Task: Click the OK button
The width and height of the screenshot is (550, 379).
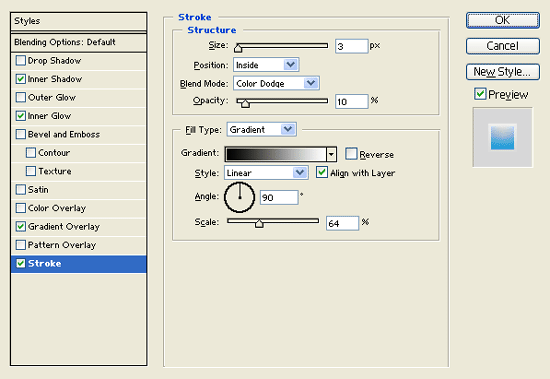Action: (x=503, y=20)
